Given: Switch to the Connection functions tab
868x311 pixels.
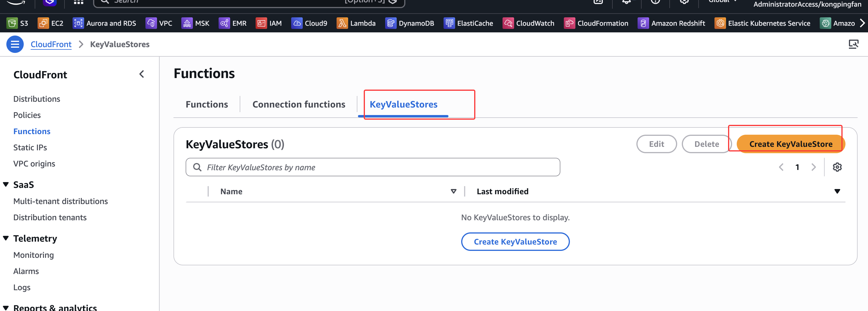Looking at the screenshot, I should pyautogui.click(x=299, y=104).
